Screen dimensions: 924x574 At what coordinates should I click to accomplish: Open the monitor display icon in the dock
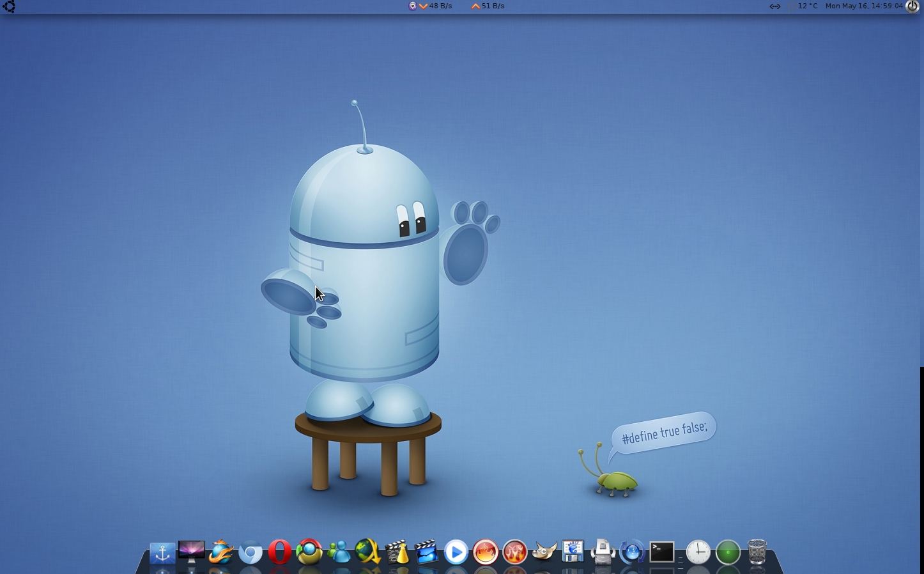[192, 552]
